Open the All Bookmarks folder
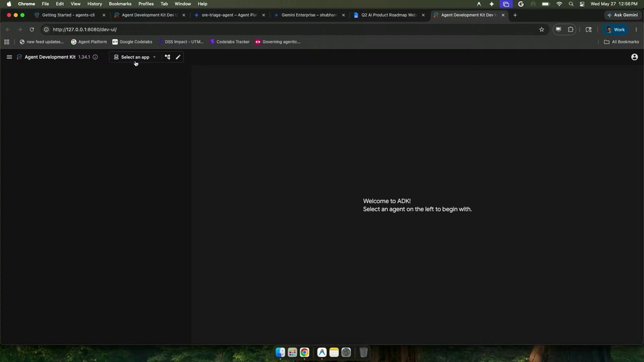The height and width of the screenshot is (362, 644). coord(621,42)
